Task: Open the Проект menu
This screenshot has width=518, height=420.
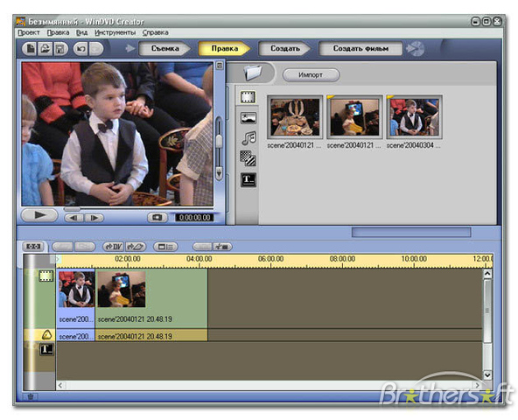Action: click(x=29, y=32)
